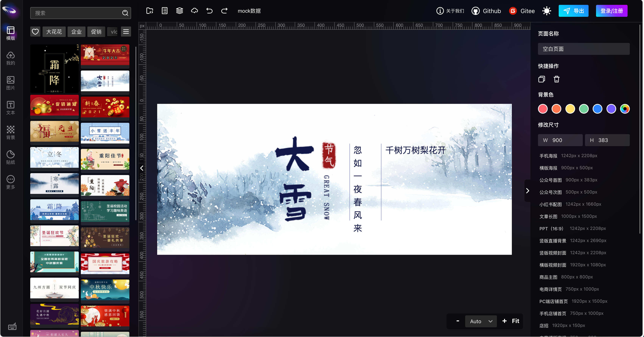Switch to the 背景 backgrounds tab

(x=10, y=132)
